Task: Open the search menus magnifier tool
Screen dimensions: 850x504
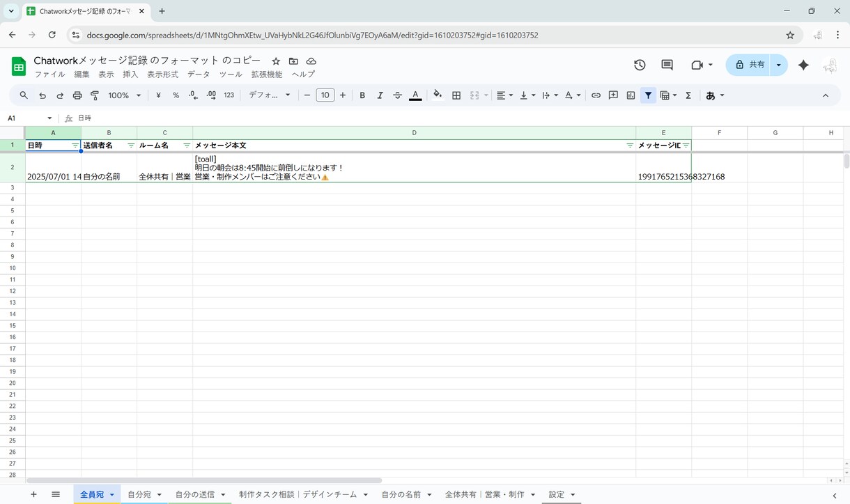Action: (x=24, y=95)
